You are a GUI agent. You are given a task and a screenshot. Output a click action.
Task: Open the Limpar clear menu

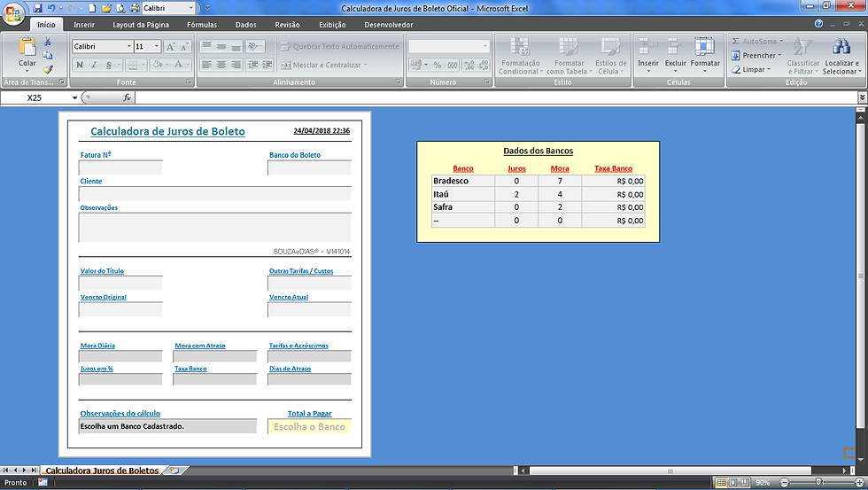pyautogui.click(x=751, y=69)
